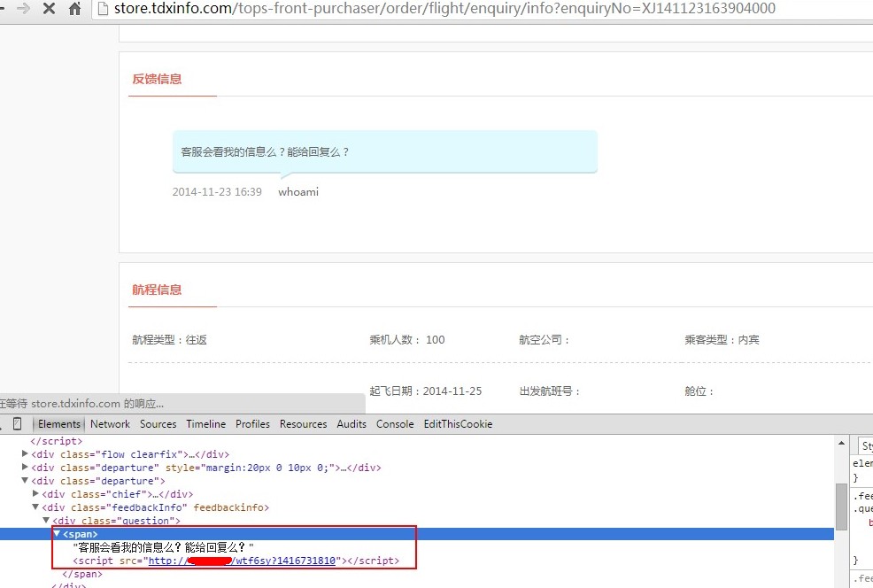The width and height of the screenshot is (873, 588).
Task: Click the page icon in address bar
Action: click(x=103, y=8)
